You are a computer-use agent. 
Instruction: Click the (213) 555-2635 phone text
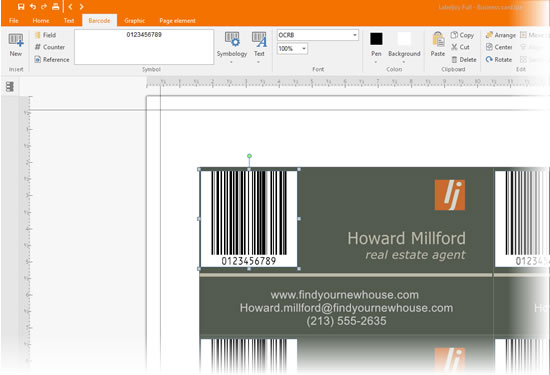point(346,321)
